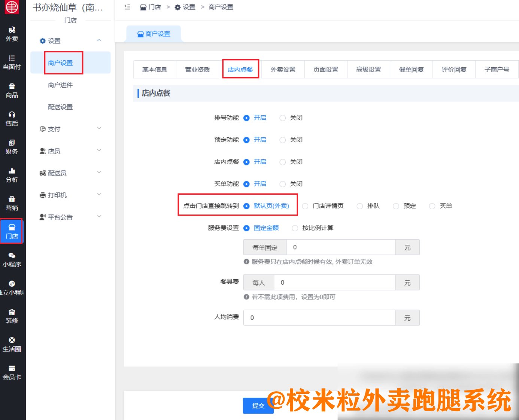Screen dimensions: 519x420
Task: Switch to the 外卖设置 tab
Action: (x=283, y=69)
